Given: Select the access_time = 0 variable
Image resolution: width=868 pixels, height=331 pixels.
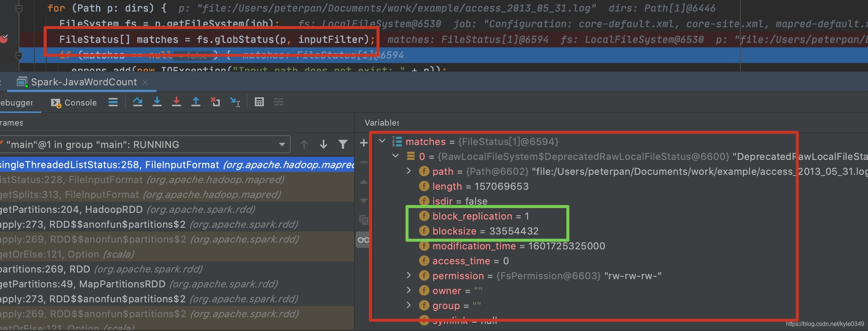Looking at the screenshot, I should pos(464,261).
